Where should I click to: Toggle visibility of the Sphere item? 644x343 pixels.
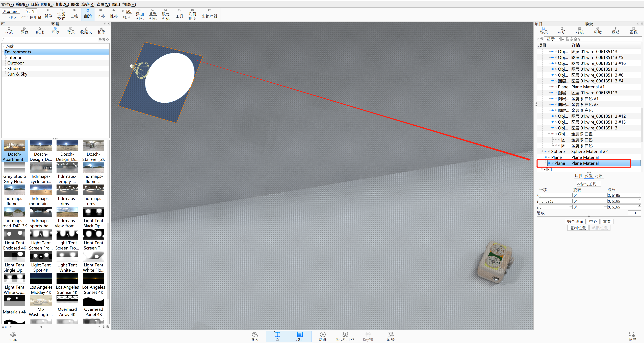point(546,151)
